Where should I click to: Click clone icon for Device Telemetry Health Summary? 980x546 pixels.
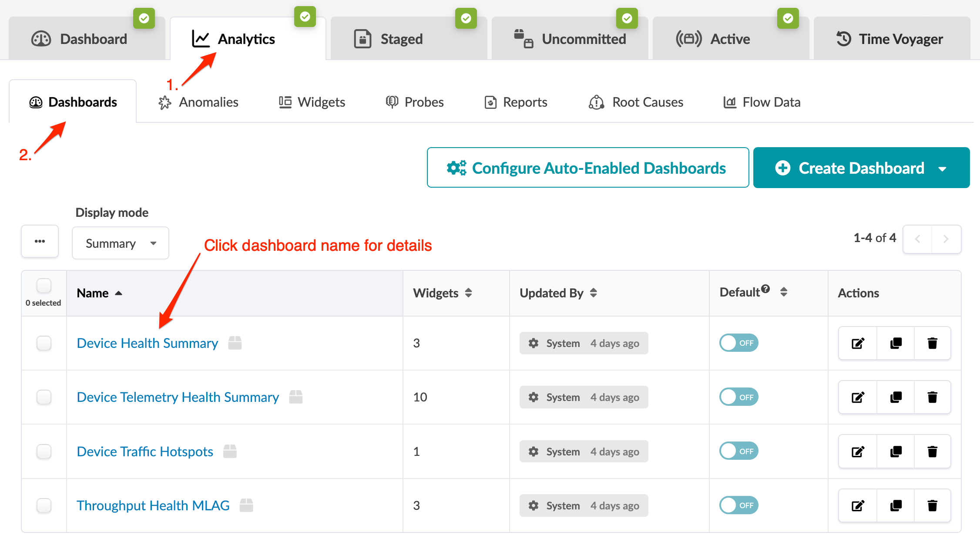pos(896,397)
